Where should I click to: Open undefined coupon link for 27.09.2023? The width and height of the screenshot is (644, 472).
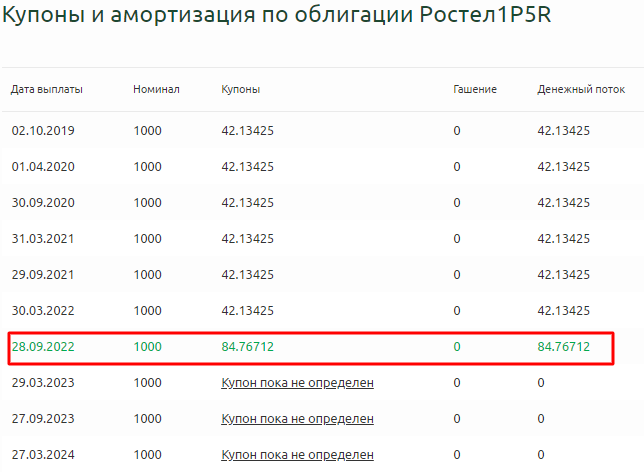297,419
